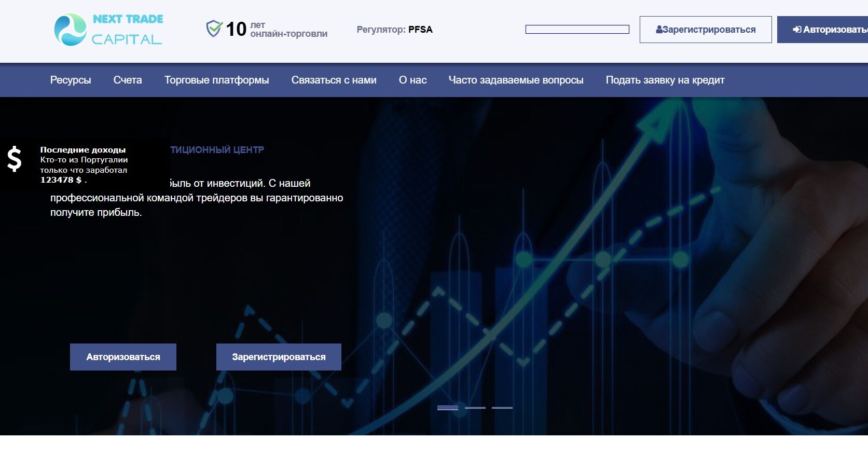Go to Связаться с нами page
This screenshot has height=453, width=868.
(x=334, y=80)
